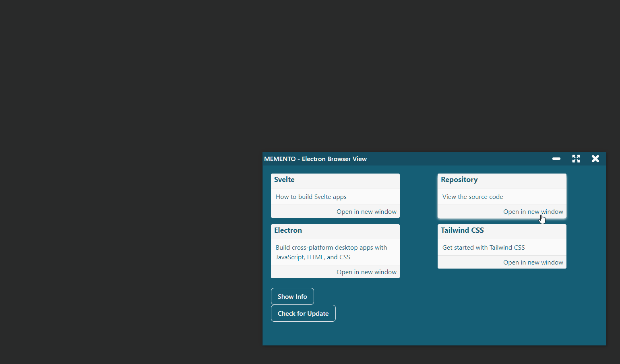Click 'View the source code' text

[473, 197]
